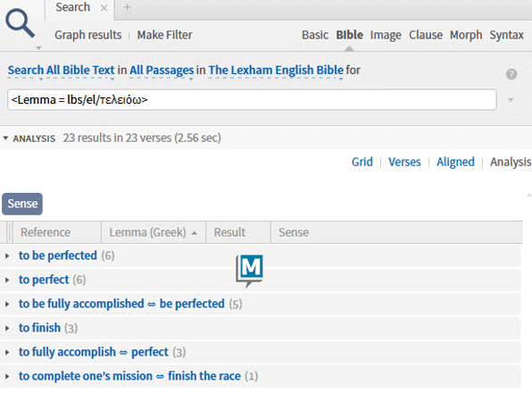The width and height of the screenshot is (532, 394).
Task: Change the 'All Passages' range link
Action: click(x=162, y=71)
